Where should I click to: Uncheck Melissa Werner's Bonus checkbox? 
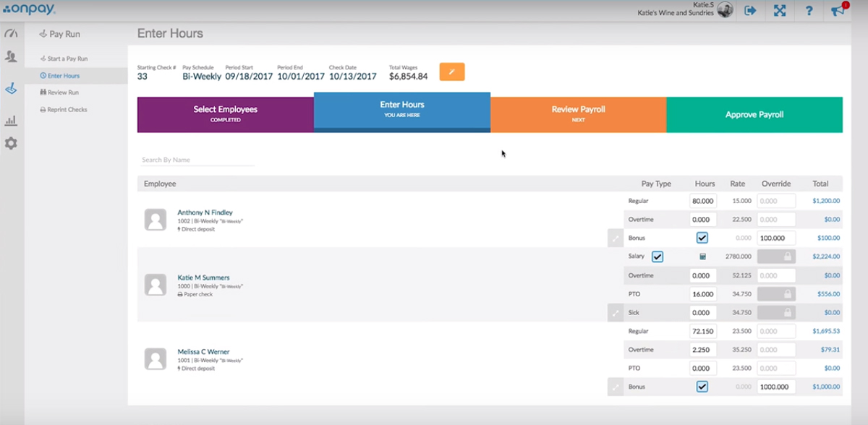tap(702, 387)
